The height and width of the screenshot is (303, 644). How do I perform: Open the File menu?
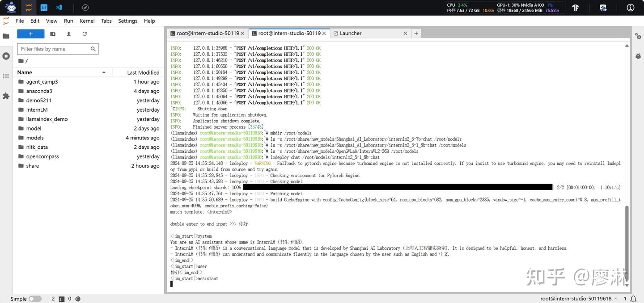click(20, 21)
